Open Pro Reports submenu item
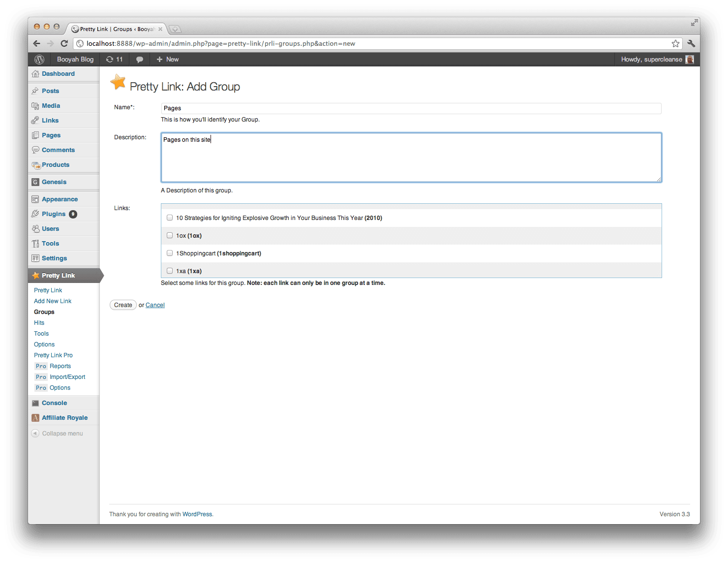This screenshot has height=563, width=728. (53, 366)
